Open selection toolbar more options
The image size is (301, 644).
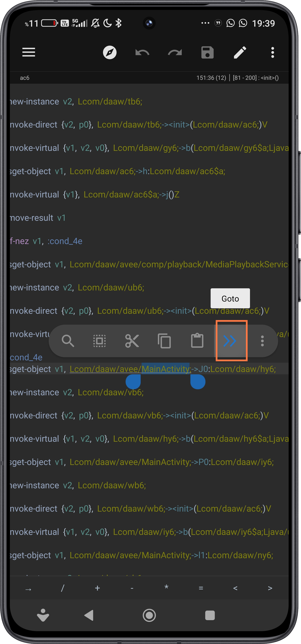(x=262, y=341)
